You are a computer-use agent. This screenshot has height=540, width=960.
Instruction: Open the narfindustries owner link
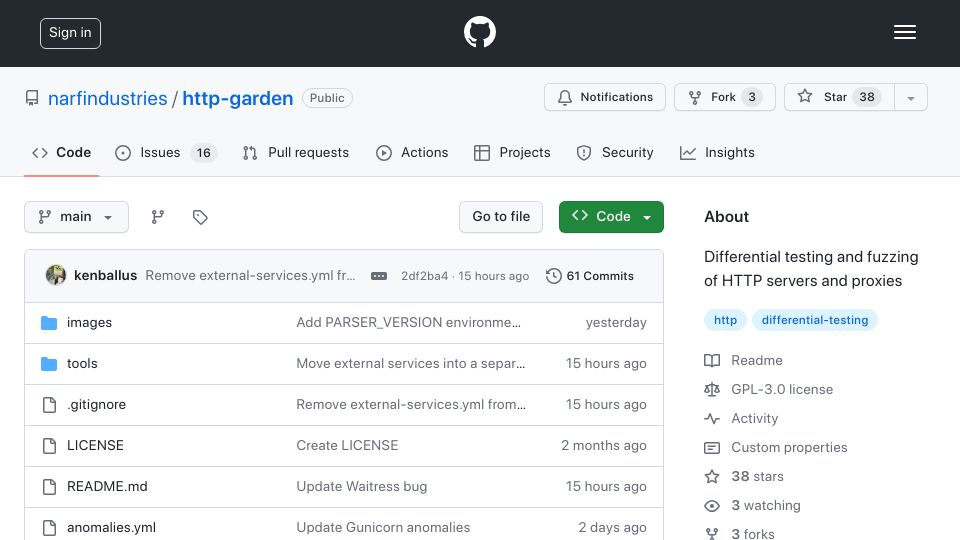coord(108,98)
